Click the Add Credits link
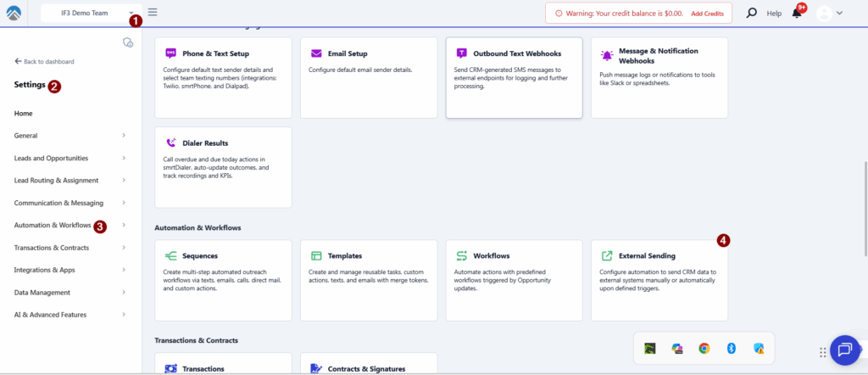Screen dimensions: 868x375 coord(707,14)
